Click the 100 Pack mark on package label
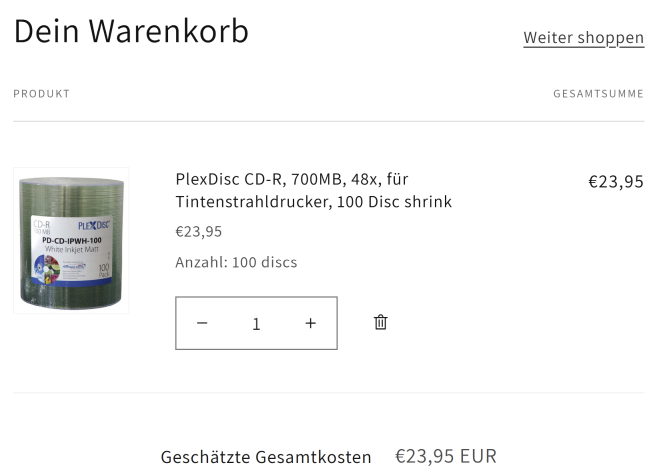This screenshot has height=467, width=651. pyautogui.click(x=103, y=270)
